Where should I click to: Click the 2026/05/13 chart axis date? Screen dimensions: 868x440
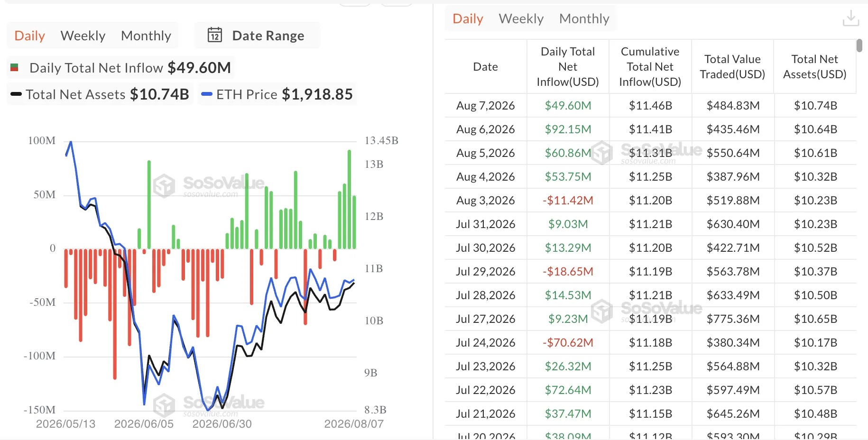[66, 423]
